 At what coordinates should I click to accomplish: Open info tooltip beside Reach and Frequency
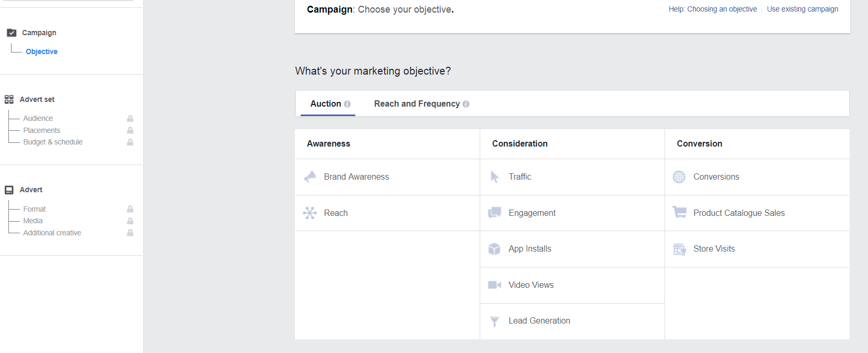click(466, 104)
